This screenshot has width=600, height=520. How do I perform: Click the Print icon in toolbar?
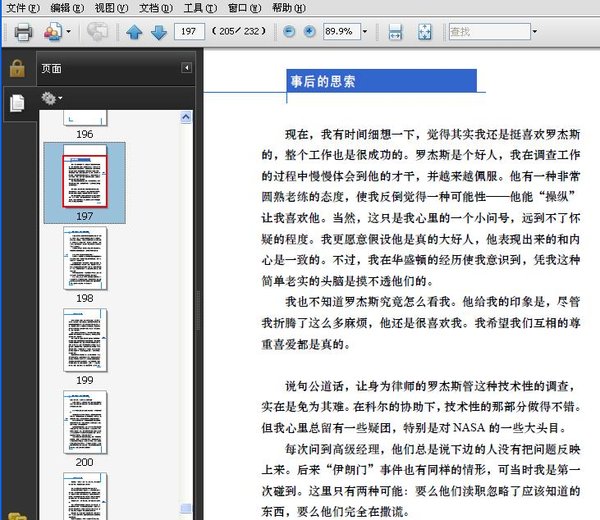pyautogui.click(x=22, y=32)
